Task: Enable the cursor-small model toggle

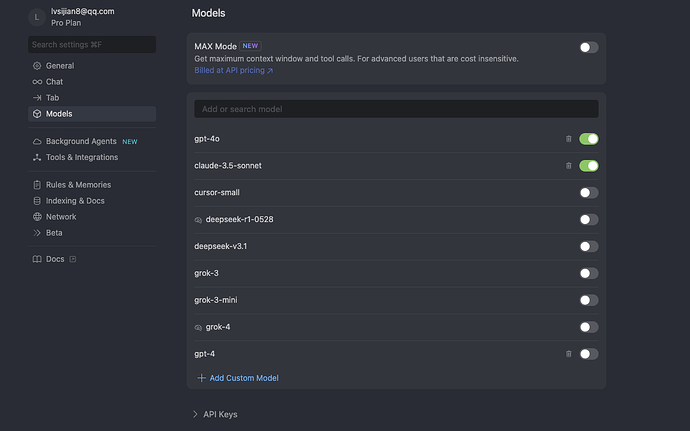Action: coord(589,192)
